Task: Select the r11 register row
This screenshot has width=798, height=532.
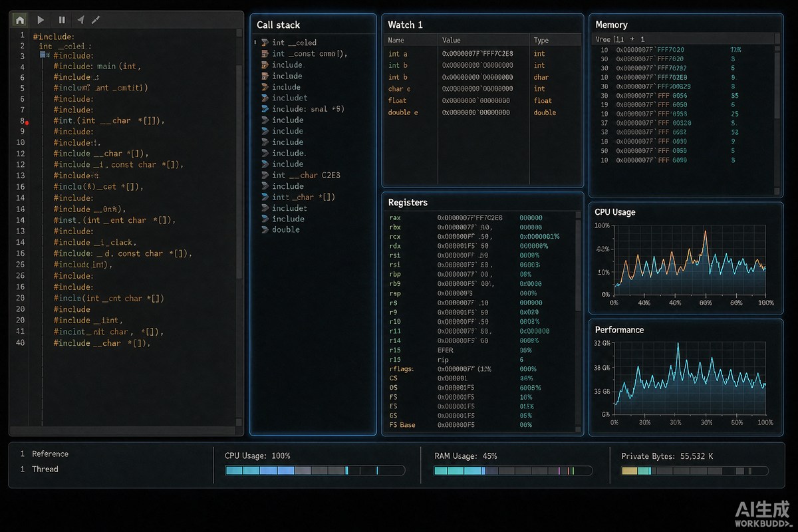Action: [480, 331]
